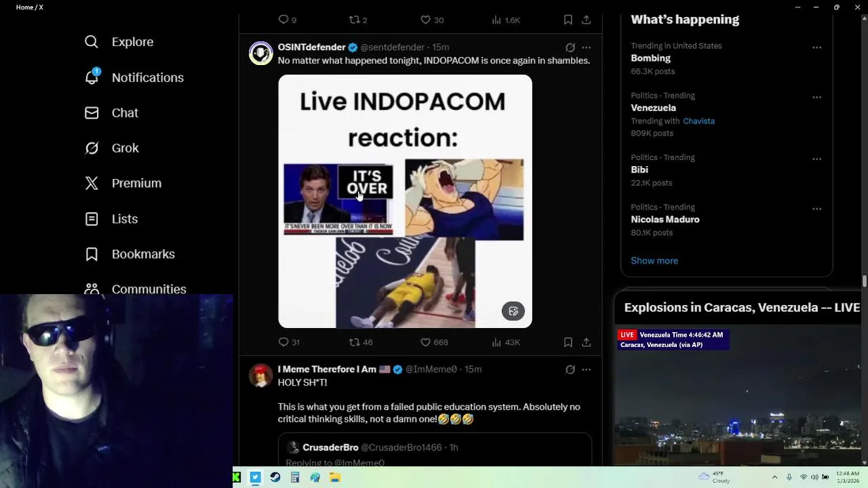This screenshot has width=868, height=488.
Task: Click the Explore magnifier icon
Action: click(92, 42)
